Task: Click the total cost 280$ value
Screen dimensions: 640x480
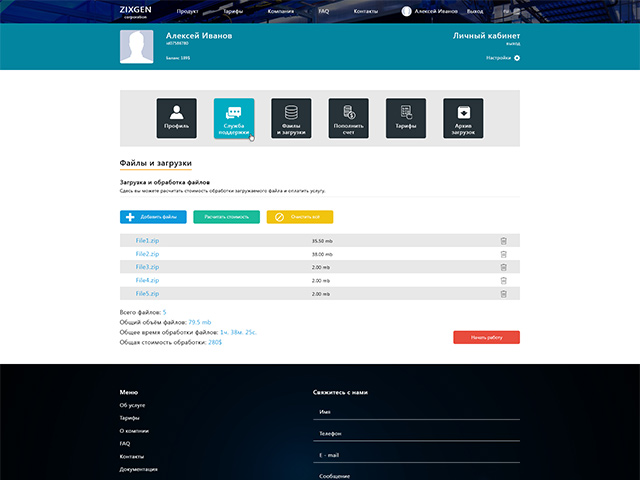Action: 215,342
